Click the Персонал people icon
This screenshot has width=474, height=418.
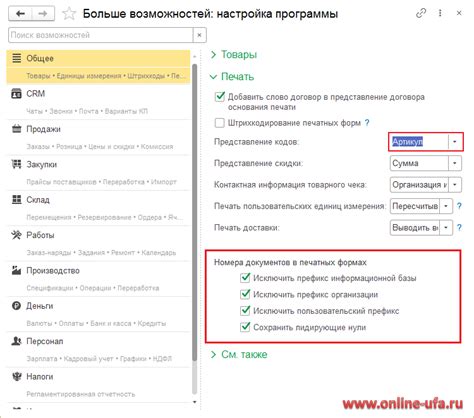point(16,341)
